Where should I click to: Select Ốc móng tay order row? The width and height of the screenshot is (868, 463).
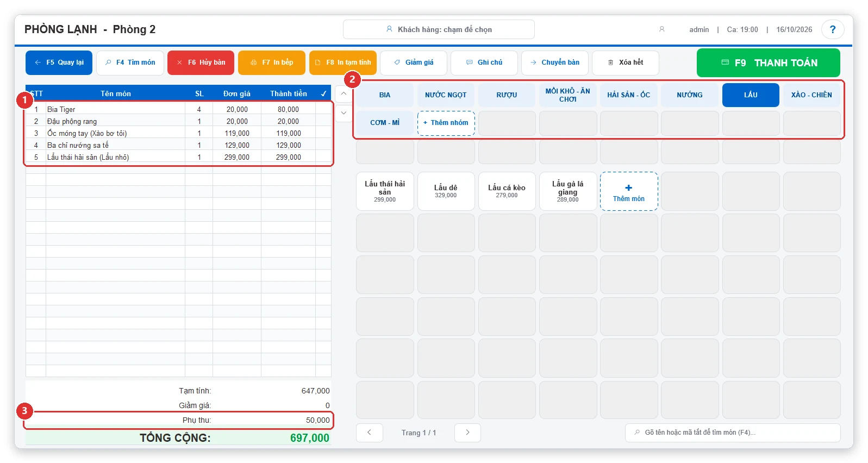[178, 133]
